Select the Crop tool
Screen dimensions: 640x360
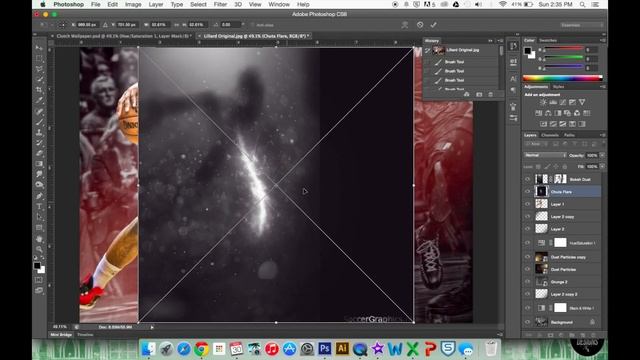coord(39,89)
